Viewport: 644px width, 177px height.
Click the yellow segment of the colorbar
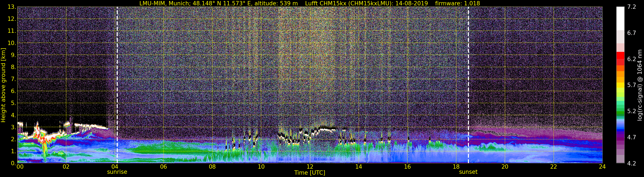point(620,85)
